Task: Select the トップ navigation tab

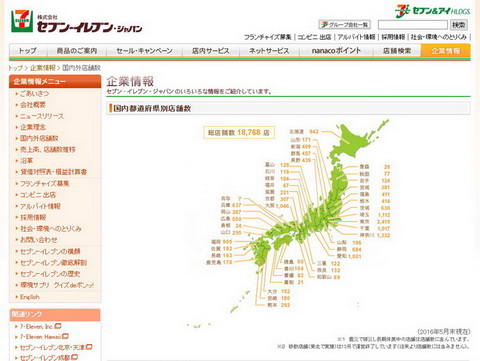Action: point(28,51)
